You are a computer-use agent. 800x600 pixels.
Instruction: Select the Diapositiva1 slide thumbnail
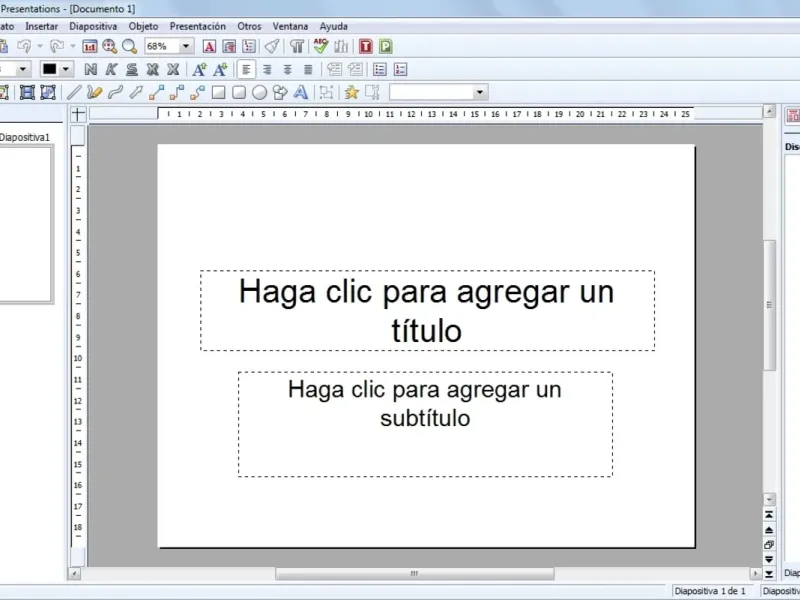coord(26,224)
